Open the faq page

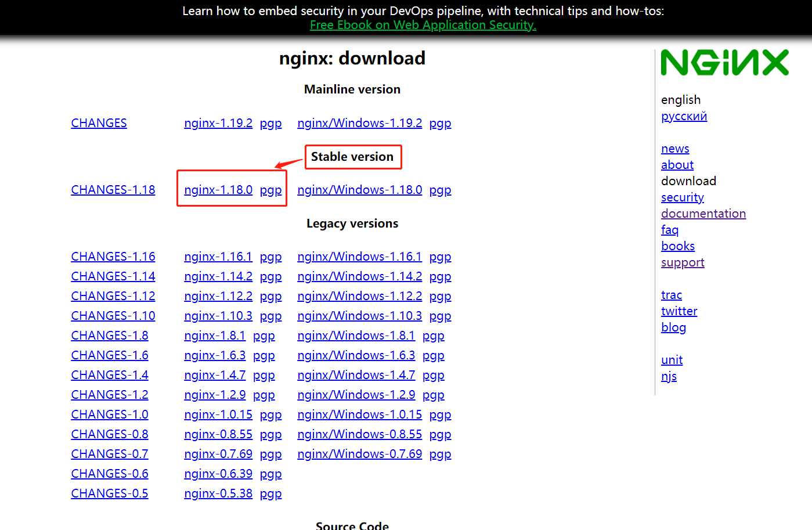pyautogui.click(x=670, y=230)
